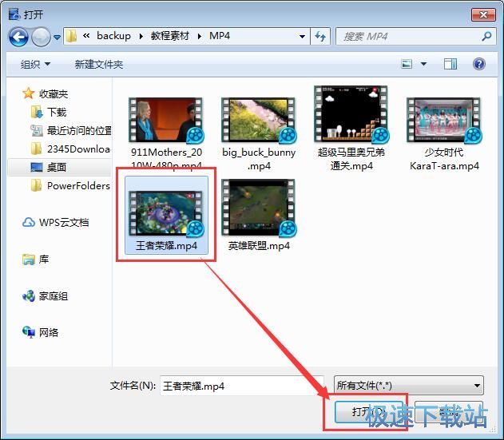The width and height of the screenshot is (504, 440).
Task: Expand the address bar history dropdown
Action: coord(302,36)
